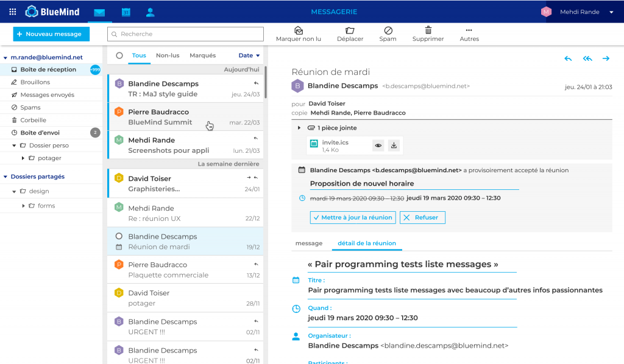
Task: Open the Date sort dropdown
Action: [x=249, y=55]
